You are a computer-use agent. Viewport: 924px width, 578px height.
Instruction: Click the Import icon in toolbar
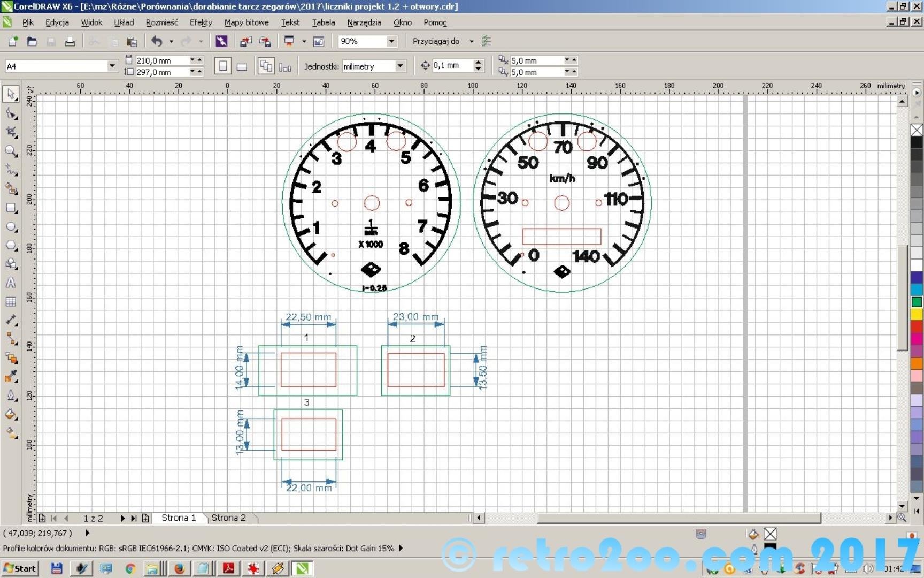(x=246, y=42)
